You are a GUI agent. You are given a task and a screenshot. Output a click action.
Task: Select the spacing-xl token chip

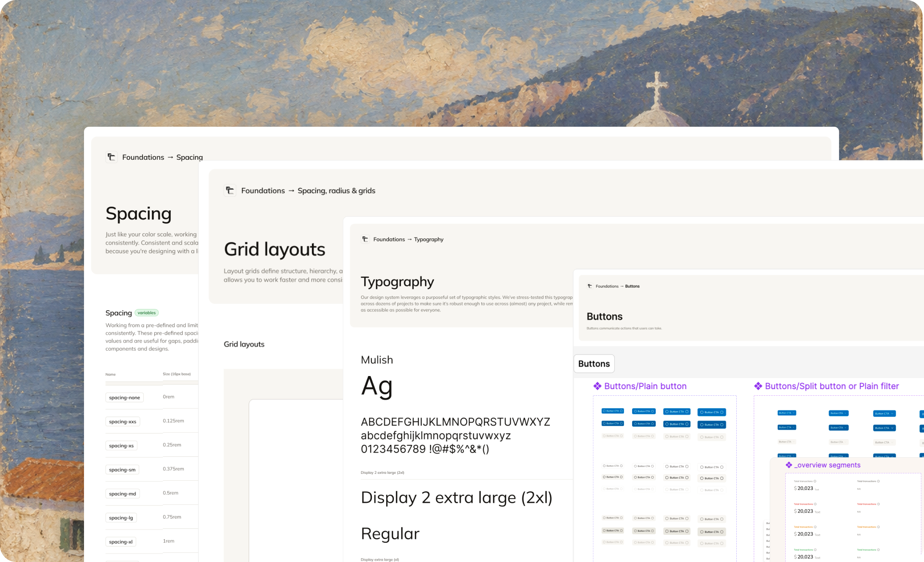click(121, 541)
